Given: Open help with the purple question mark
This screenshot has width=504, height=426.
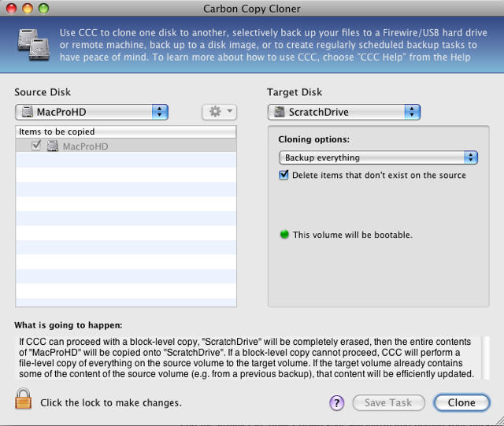Looking at the screenshot, I should pyautogui.click(x=336, y=402).
